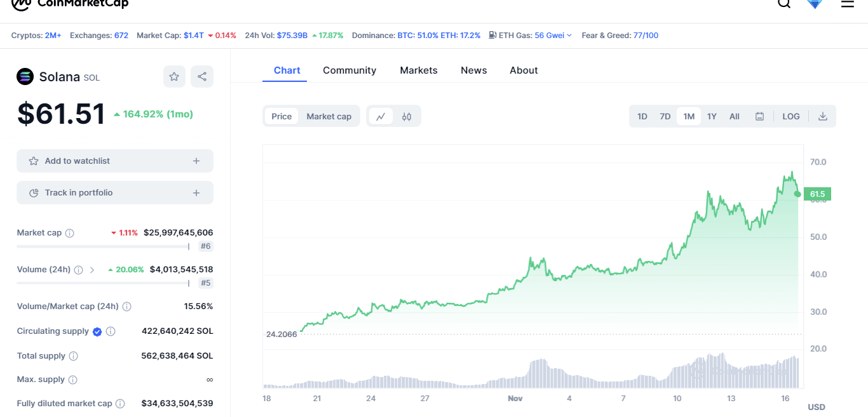Click the #6 market cap rank badge
The height and width of the screenshot is (417, 868).
click(205, 246)
